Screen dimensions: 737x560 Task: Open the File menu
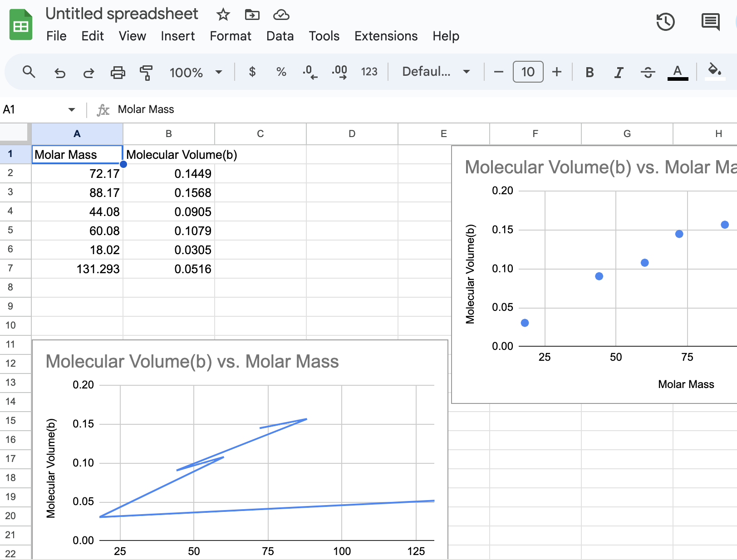click(x=56, y=36)
